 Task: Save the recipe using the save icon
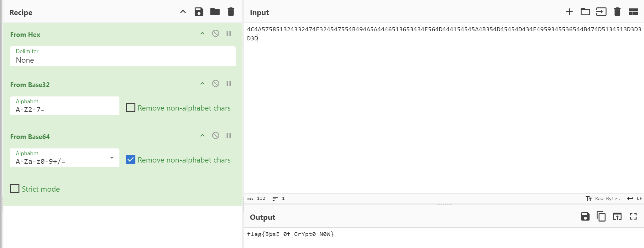click(x=199, y=12)
